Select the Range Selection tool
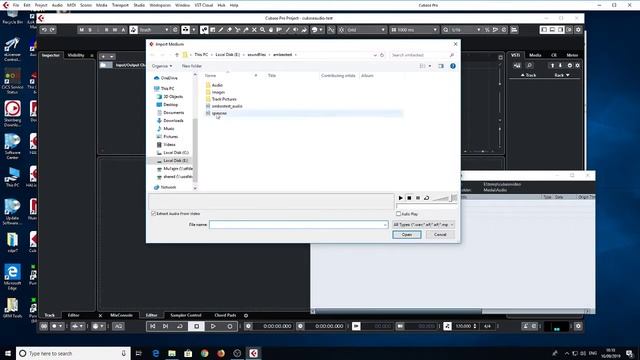This screenshot has height=360, width=640. (x=213, y=30)
